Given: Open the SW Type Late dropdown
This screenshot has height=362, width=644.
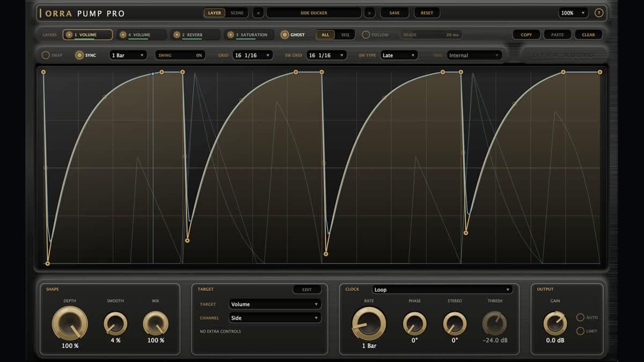Looking at the screenshot, I should coord(399,55).
